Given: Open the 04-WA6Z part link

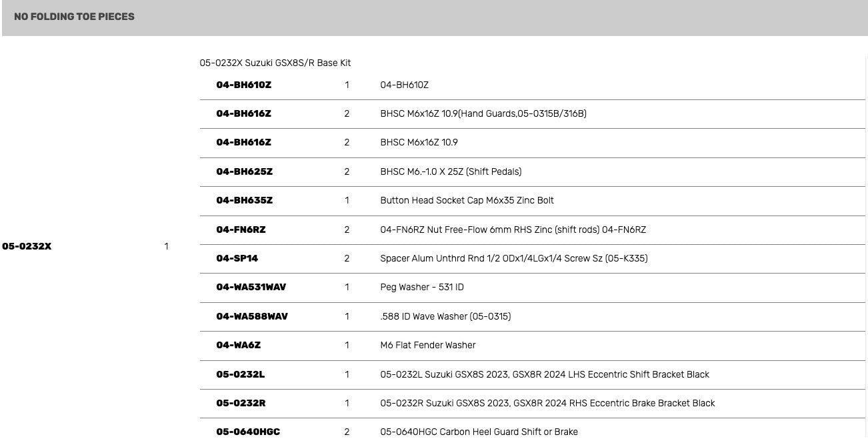Looking at the screenshot, I should tap(238, 345).
